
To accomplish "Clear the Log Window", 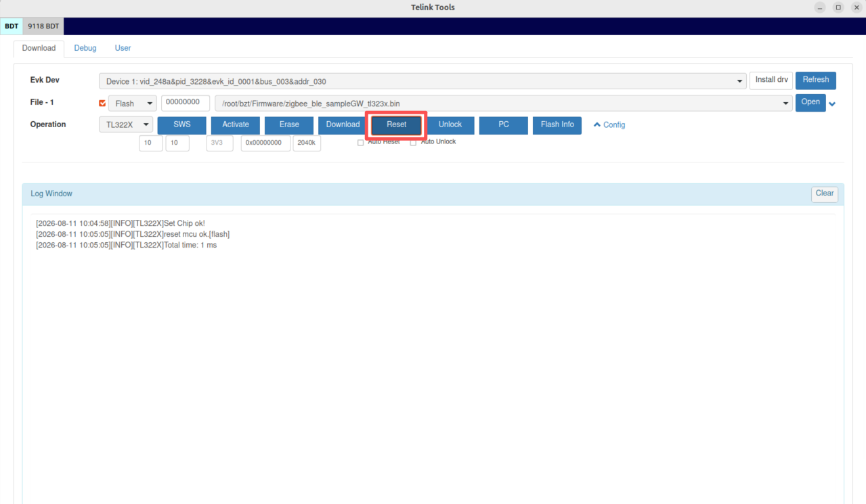I will coord(825,194).
